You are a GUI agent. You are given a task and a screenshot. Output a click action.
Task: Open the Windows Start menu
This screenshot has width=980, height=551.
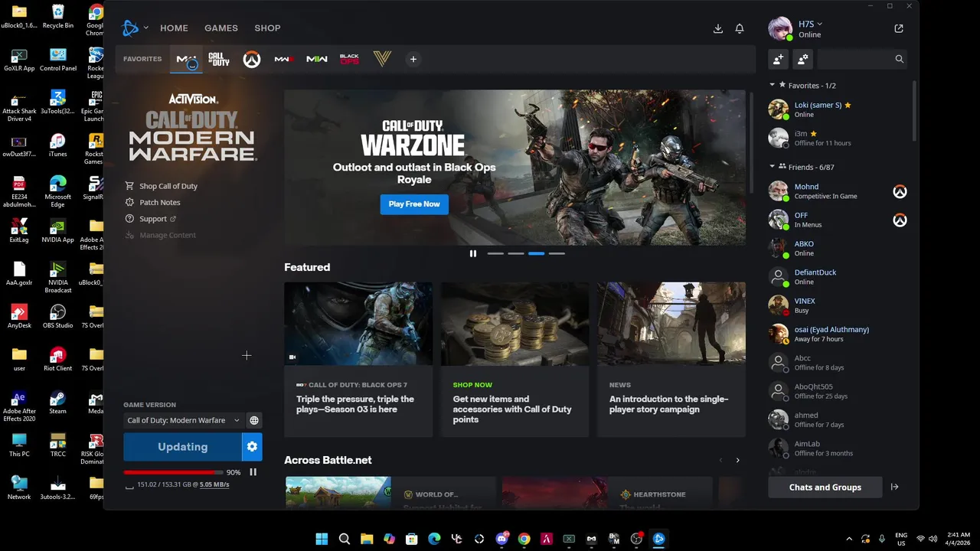pyautogui.click(x=322, y=539)
